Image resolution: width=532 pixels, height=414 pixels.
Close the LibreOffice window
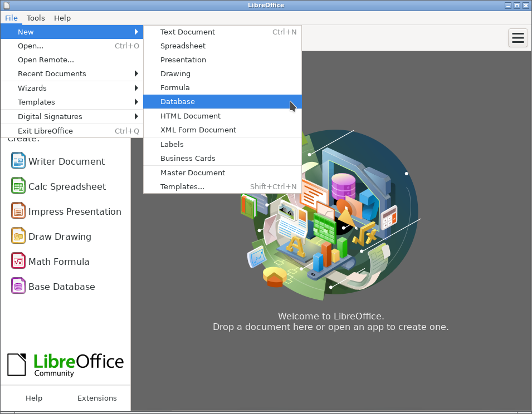click(x=525, y=6)
